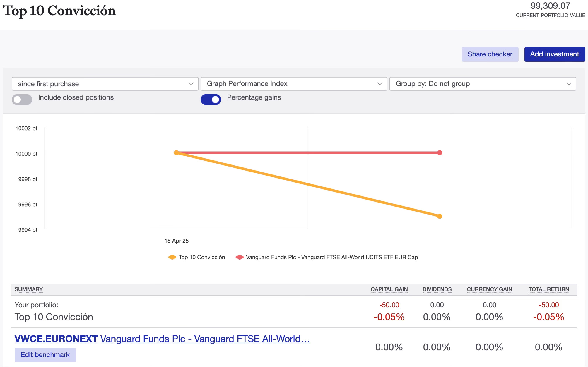
Task: Click the orange Top 10 Convicción legend marker
Action: [172, 257]
